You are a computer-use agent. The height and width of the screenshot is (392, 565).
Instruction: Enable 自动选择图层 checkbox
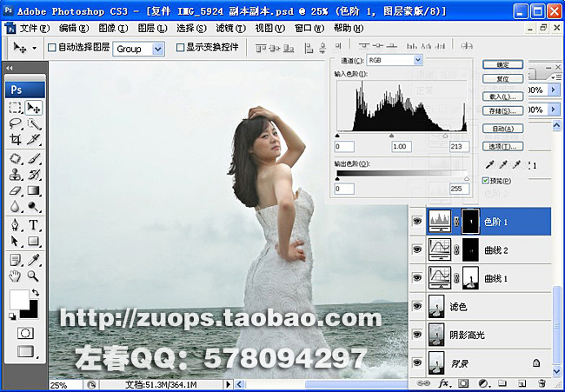[52, 48]
